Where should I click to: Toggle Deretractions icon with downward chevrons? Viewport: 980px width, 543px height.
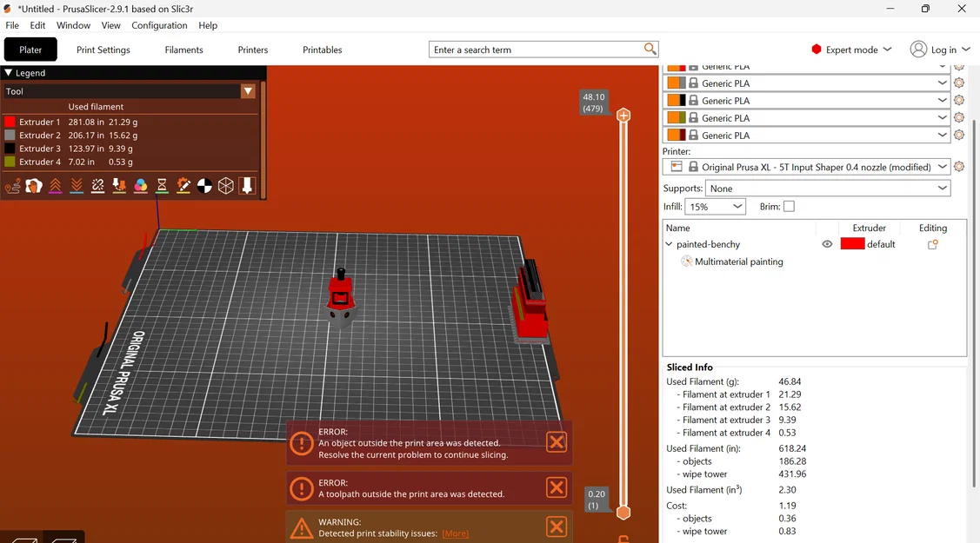point(77,186)
